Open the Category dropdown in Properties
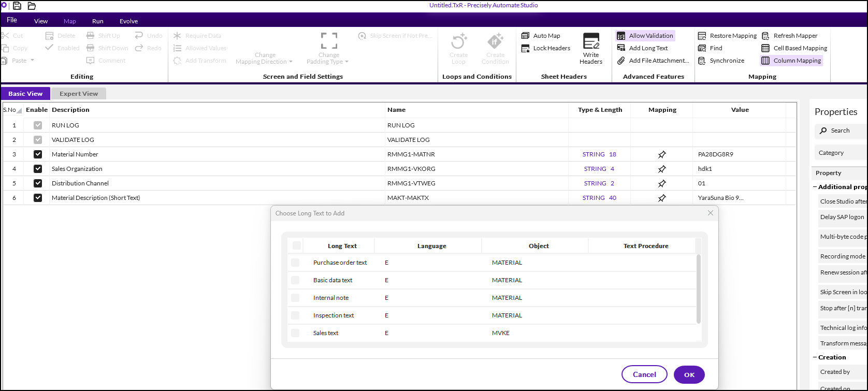The height and width of the screenshot is (391, 868). tap(840, 153)
